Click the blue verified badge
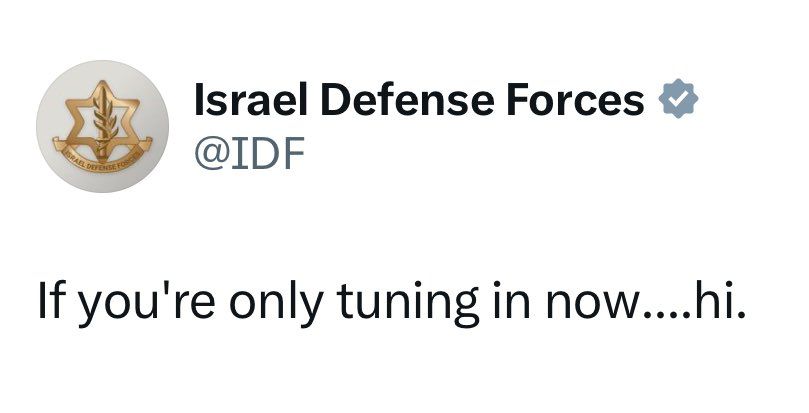This screenshot has width=809, height=413. point(678,101)
